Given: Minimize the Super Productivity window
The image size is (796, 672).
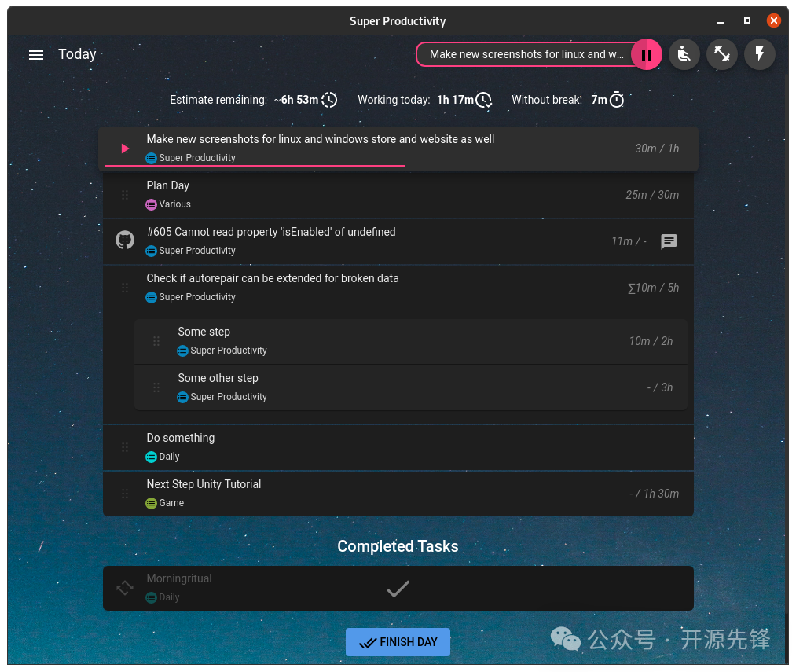Looking at the screenshot, I should (x=721, y=21).
